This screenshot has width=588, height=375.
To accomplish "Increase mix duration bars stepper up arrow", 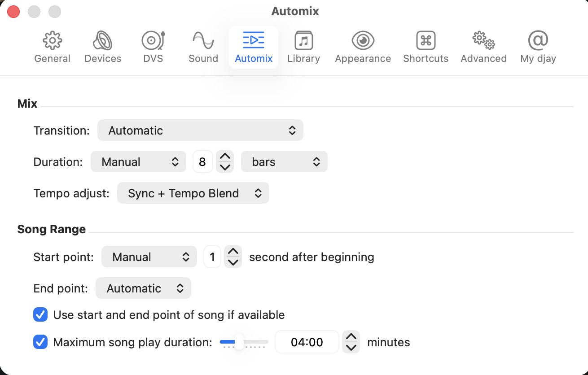I will (225, 157).
